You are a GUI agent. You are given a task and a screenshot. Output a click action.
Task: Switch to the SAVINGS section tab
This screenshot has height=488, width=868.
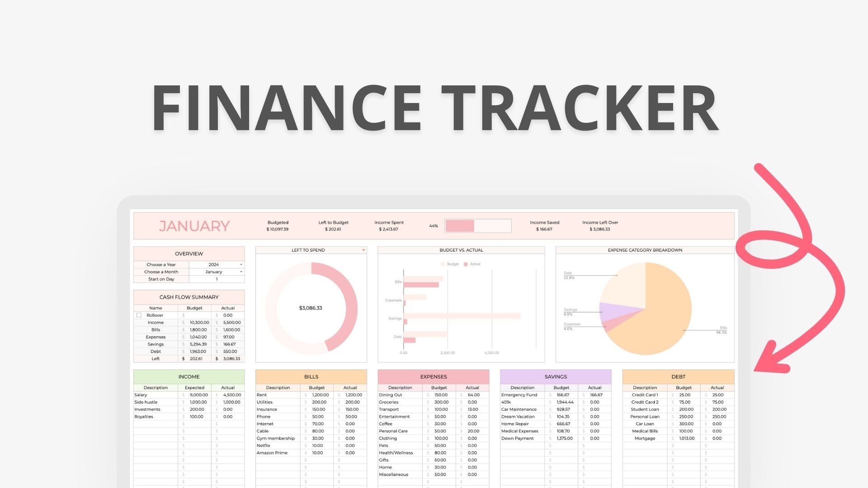pos(554,376)
